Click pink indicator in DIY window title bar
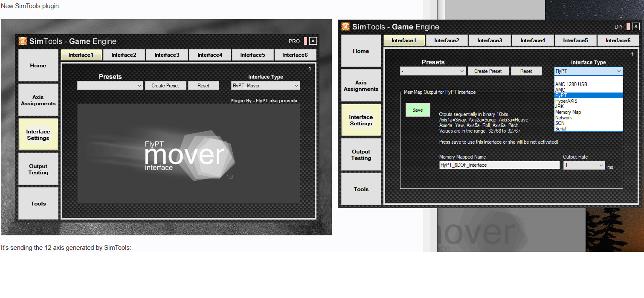 [628, 26]
